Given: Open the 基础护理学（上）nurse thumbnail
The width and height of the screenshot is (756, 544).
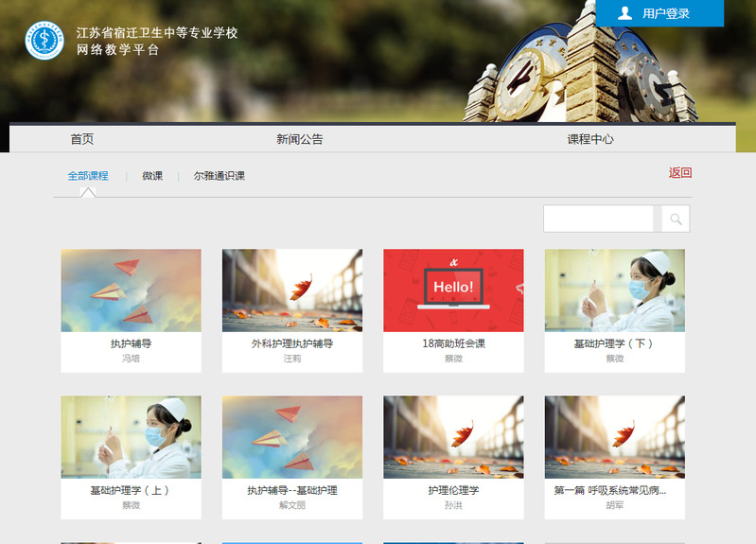Looking at the screenshot, I should pyautogui.click(x=131, y=437).
